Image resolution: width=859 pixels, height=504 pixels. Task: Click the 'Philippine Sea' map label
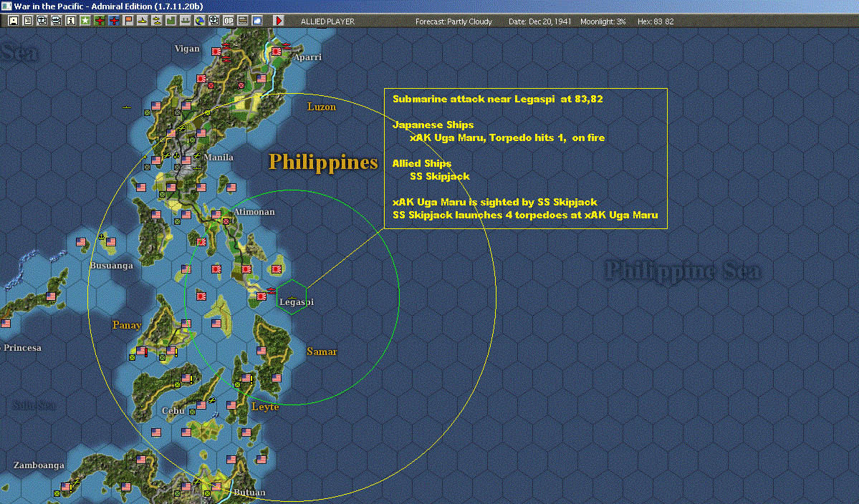683,271
